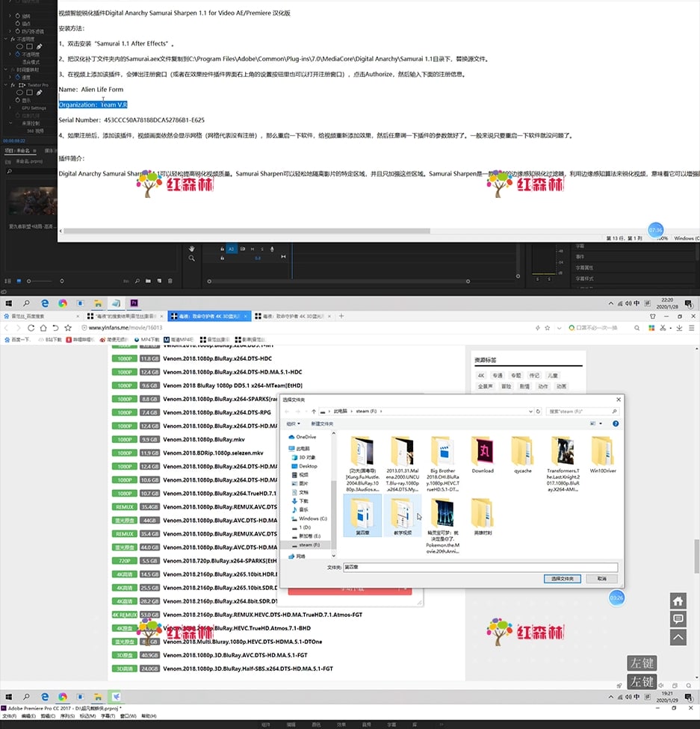This screenshot has height=729, width=700.
Task: Open Premiere Pro from the taskbar
Action: click(x=134, y=303)
